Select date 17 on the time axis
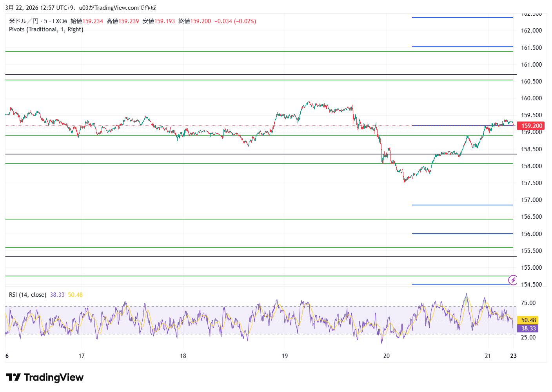The image size is (552, 392). coord(82,356)
